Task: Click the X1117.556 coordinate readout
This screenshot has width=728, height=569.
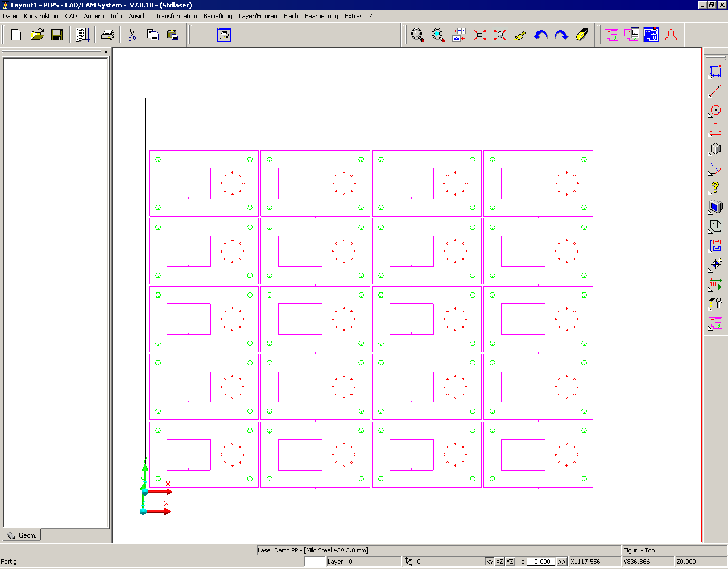Action: coord(594,562)
